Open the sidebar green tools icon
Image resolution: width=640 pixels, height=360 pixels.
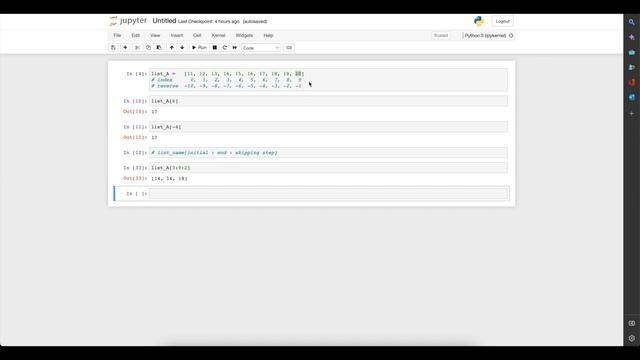[632, 52]
